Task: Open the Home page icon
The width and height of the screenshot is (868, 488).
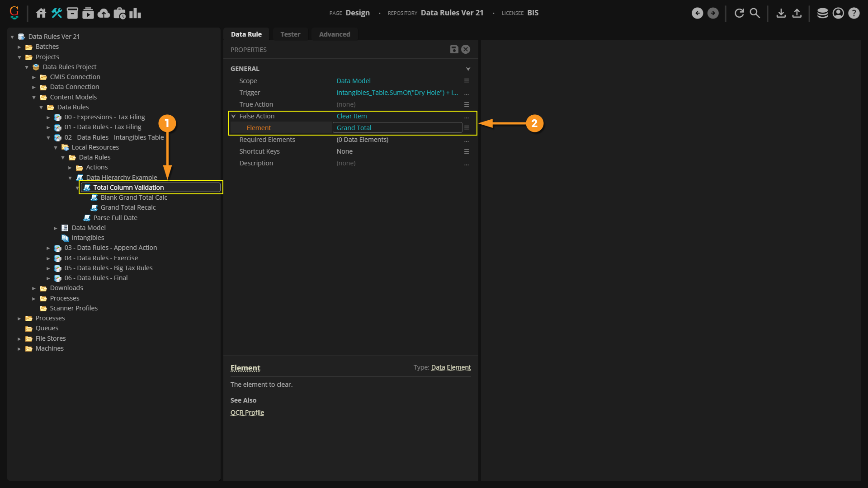Action: [x=41, y=13]
